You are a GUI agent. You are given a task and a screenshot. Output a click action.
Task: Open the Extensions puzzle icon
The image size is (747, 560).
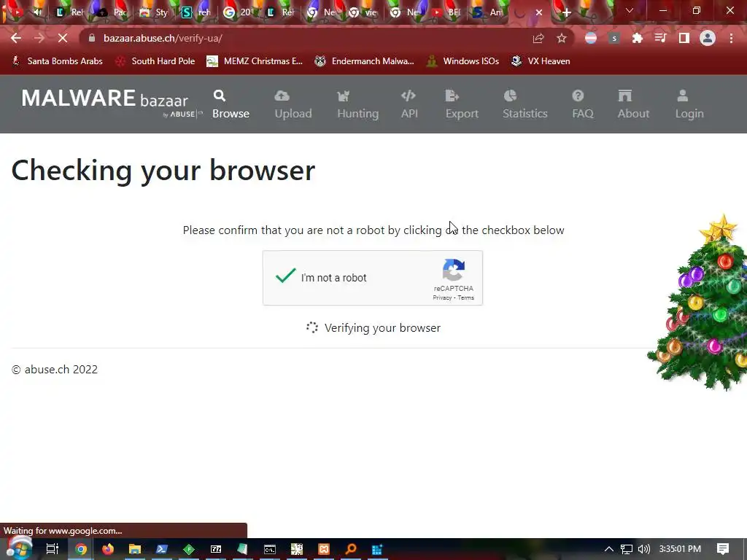(x=637, y=38)
